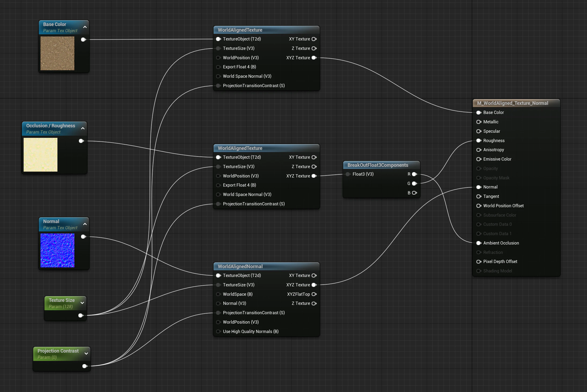587x392 pixels.
Task: Click XYZ Texture output pin on top WorldAlignedTexture
Action: click(314, 58)
